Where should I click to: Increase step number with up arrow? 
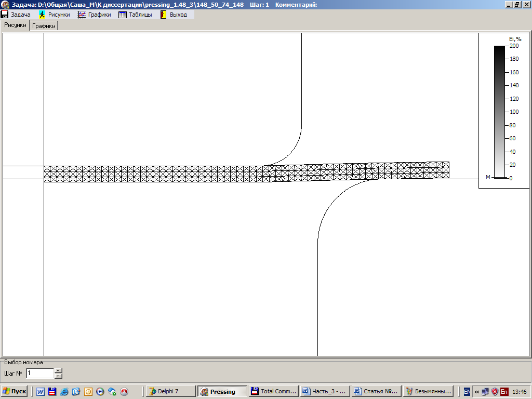tap(58, 370)
